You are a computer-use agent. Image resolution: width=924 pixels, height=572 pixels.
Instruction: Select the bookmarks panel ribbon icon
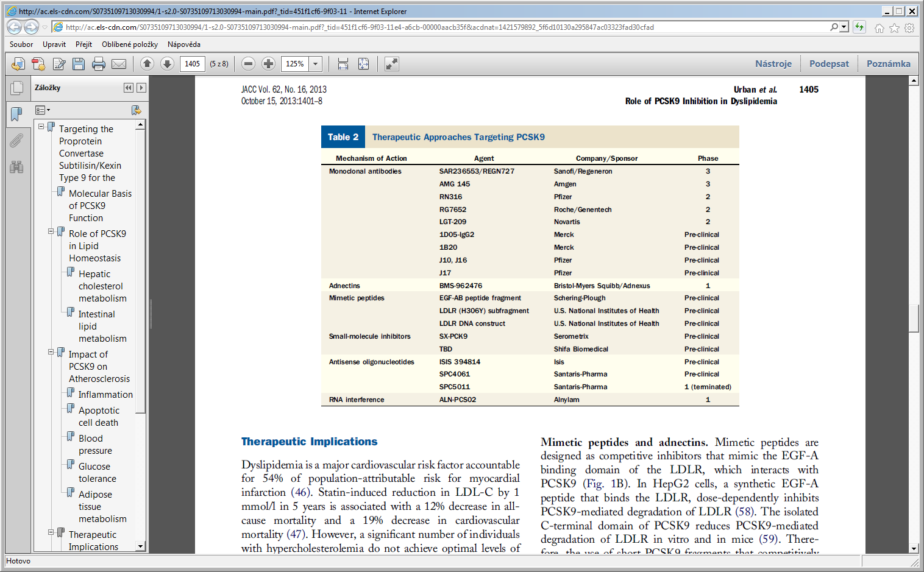pyautogui.click(x=16, y=113)
